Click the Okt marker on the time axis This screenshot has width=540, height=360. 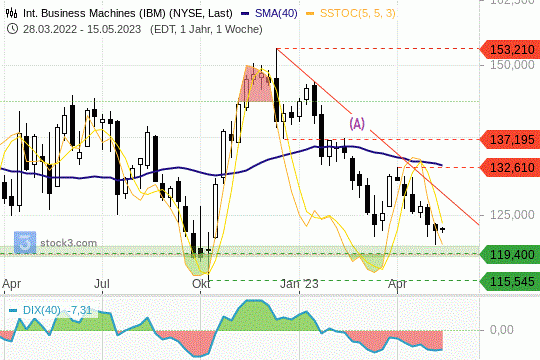tap(201, 284)
